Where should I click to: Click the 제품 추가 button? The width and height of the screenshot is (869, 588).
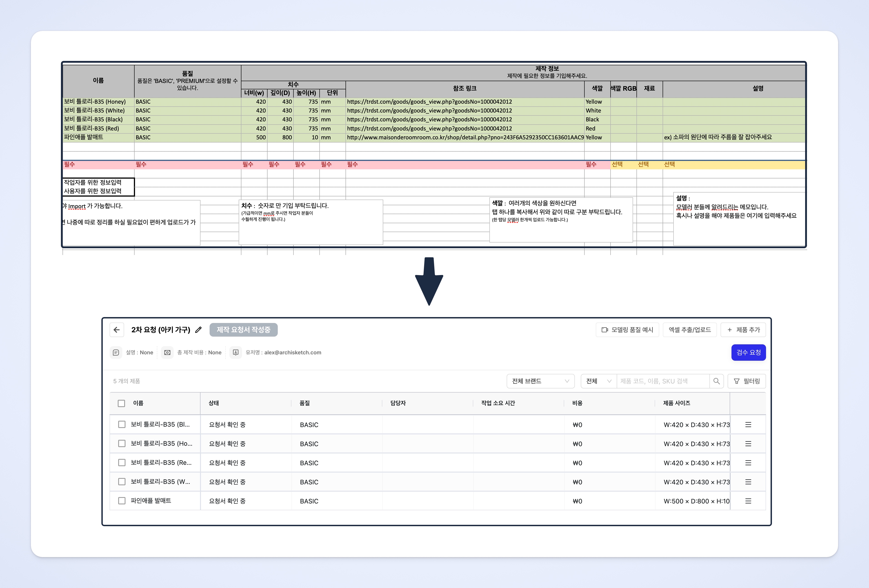pyautogui.click(x=743, y=330)
